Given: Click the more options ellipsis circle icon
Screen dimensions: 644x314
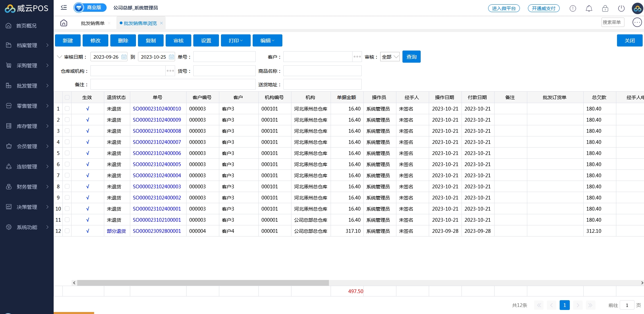Looking at the screenshot, I should (637, 22).
